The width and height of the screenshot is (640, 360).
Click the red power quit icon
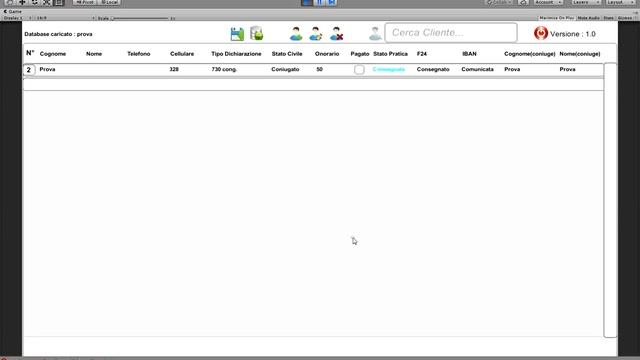541,33
